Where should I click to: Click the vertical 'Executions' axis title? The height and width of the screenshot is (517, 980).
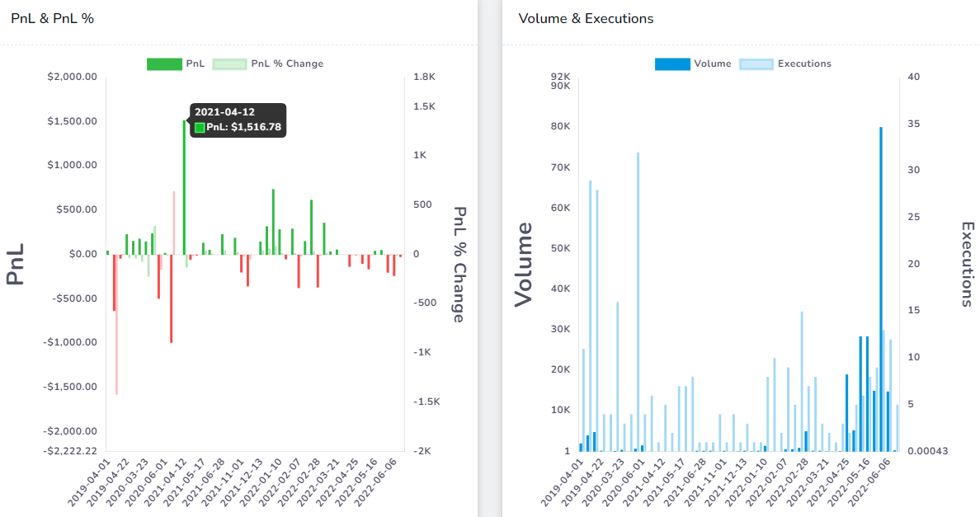coord(968,264)
